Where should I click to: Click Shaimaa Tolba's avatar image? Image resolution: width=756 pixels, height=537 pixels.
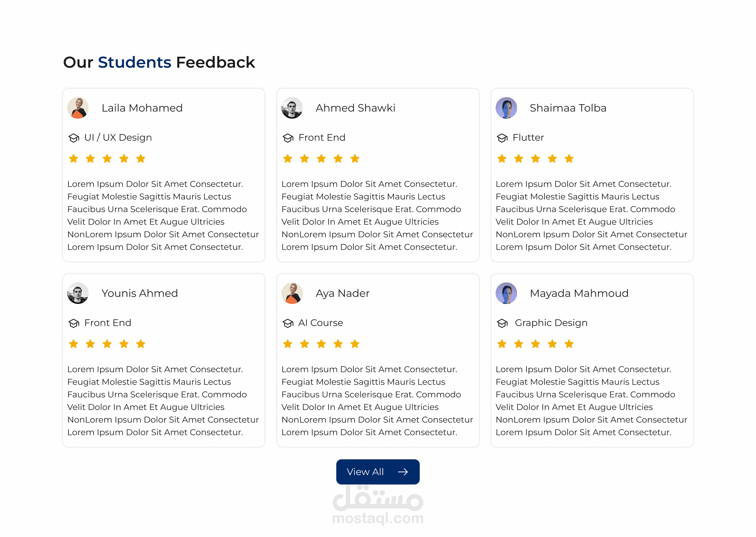point(506,108)
